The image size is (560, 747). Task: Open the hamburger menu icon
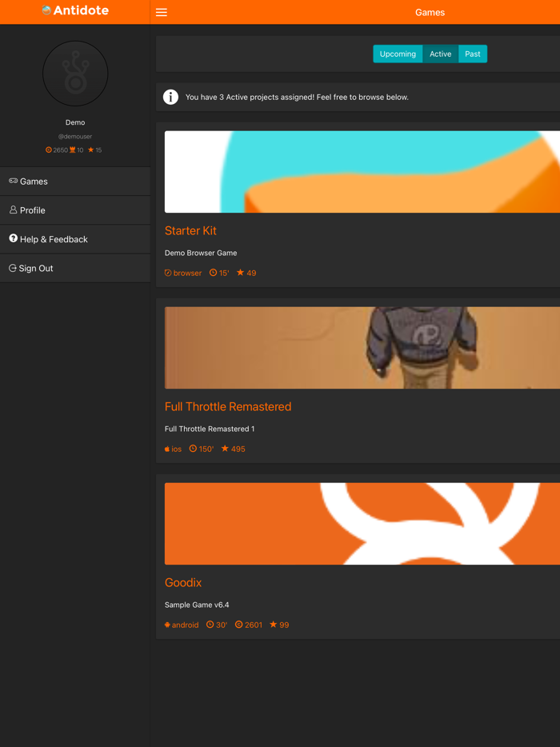(162, 12)
